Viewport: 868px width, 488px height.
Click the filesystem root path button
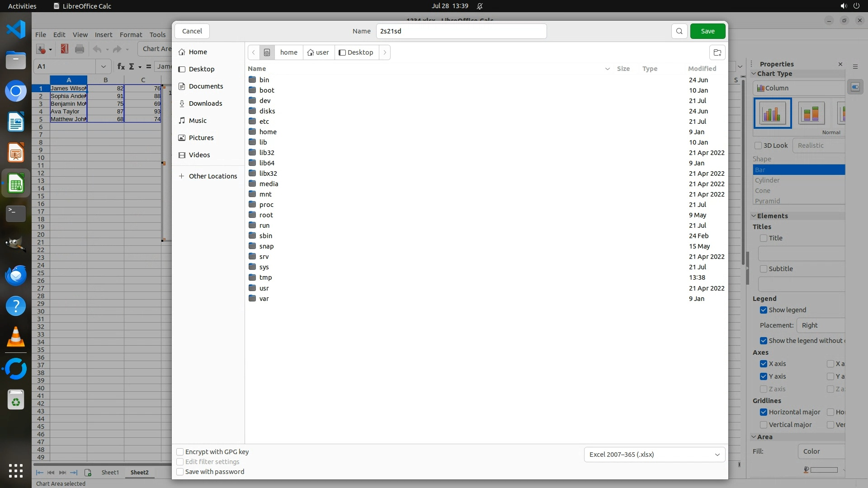tap(267, 52)
